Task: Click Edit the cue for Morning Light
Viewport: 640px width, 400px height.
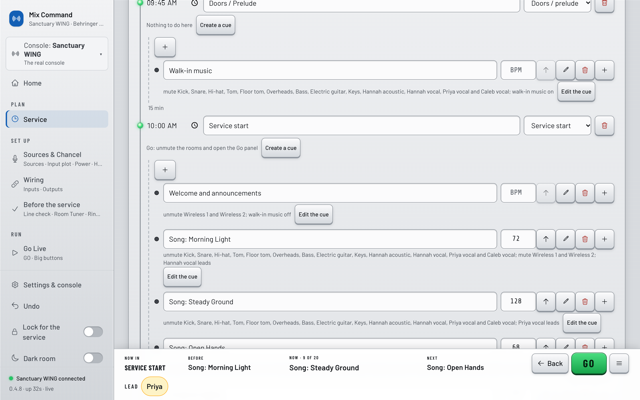Action: [x=182, y=276]
